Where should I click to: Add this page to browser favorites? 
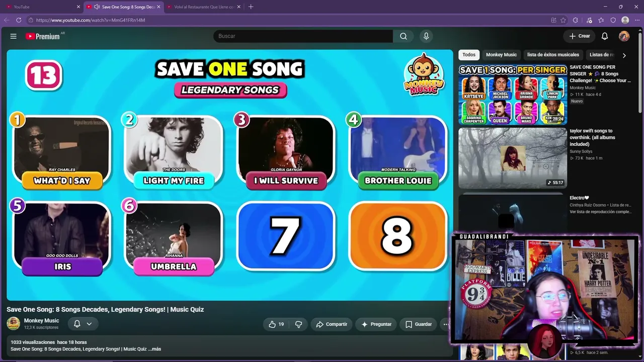click(563, 20)
